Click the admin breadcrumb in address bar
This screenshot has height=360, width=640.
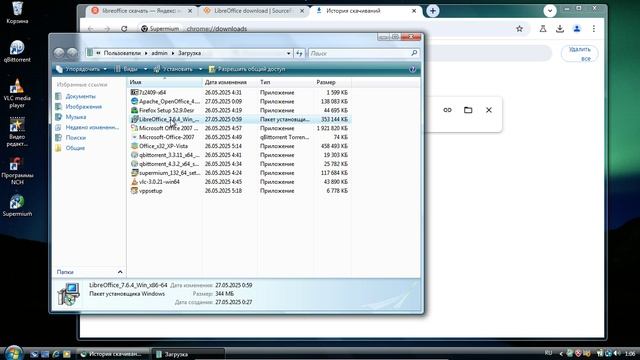click(x=159, y=53)
